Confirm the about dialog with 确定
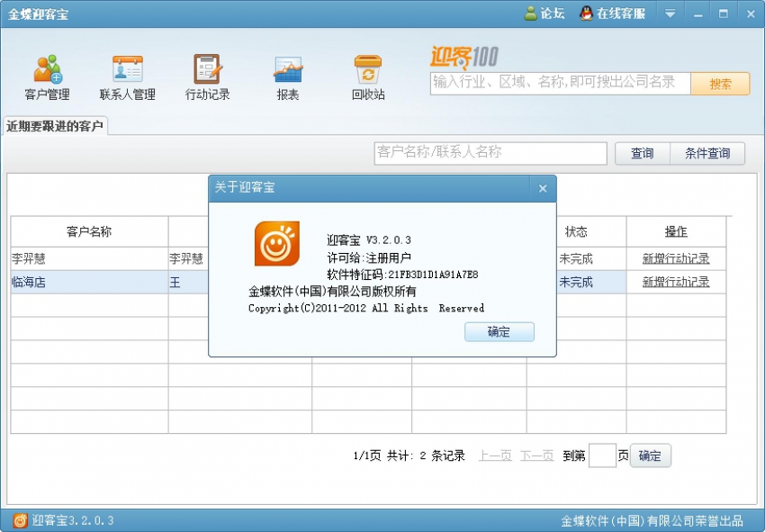 pyautogui.click(x=499, y=331)
